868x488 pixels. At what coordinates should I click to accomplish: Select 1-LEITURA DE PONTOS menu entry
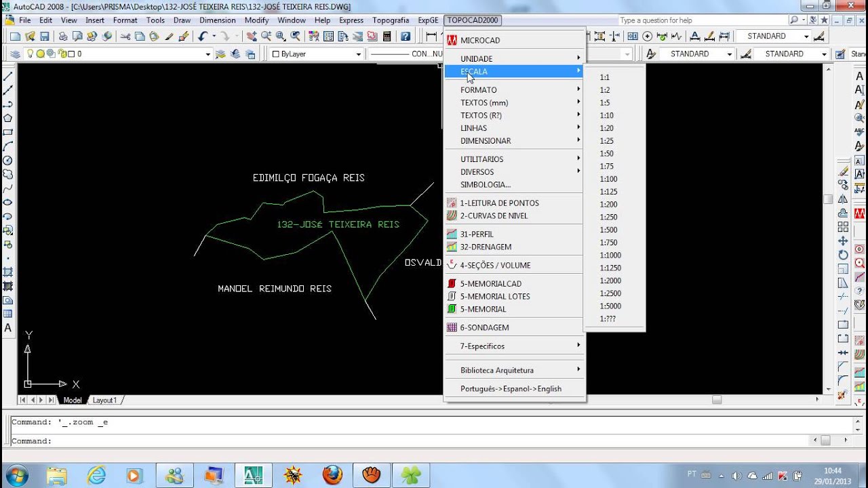(x=515, y=203)
